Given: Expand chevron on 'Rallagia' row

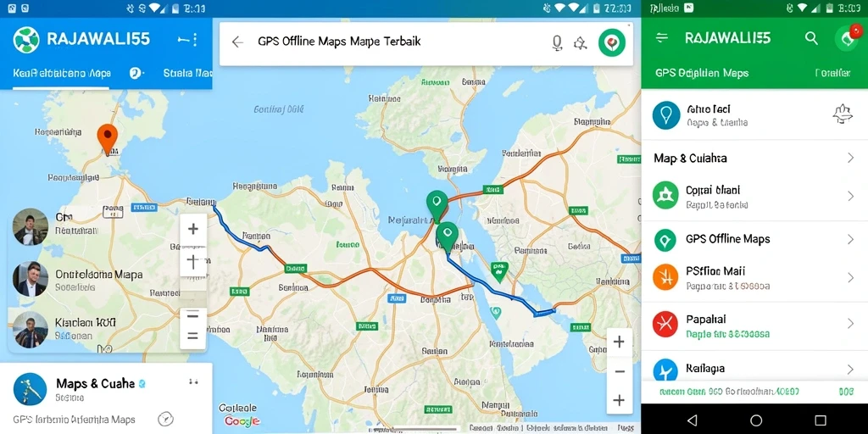Looking at the screenshot, I should [850, 370].
